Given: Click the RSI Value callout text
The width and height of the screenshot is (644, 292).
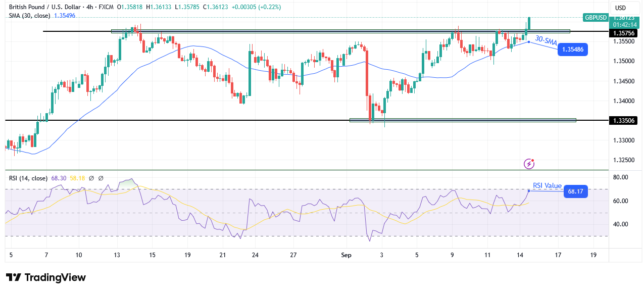Looking at the screenshot, I should click(547, 185).
